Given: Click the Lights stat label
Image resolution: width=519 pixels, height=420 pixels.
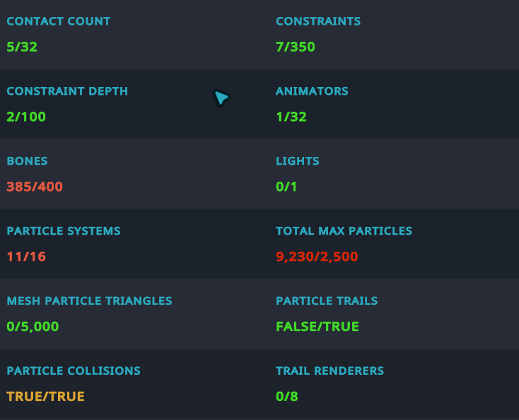Looking at the screenshot, I should [298, 161].
